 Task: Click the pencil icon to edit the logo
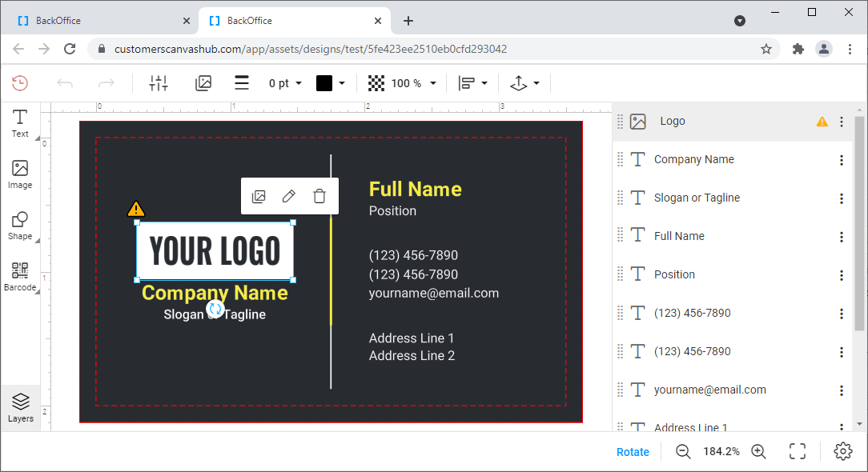tap(288, 195)
